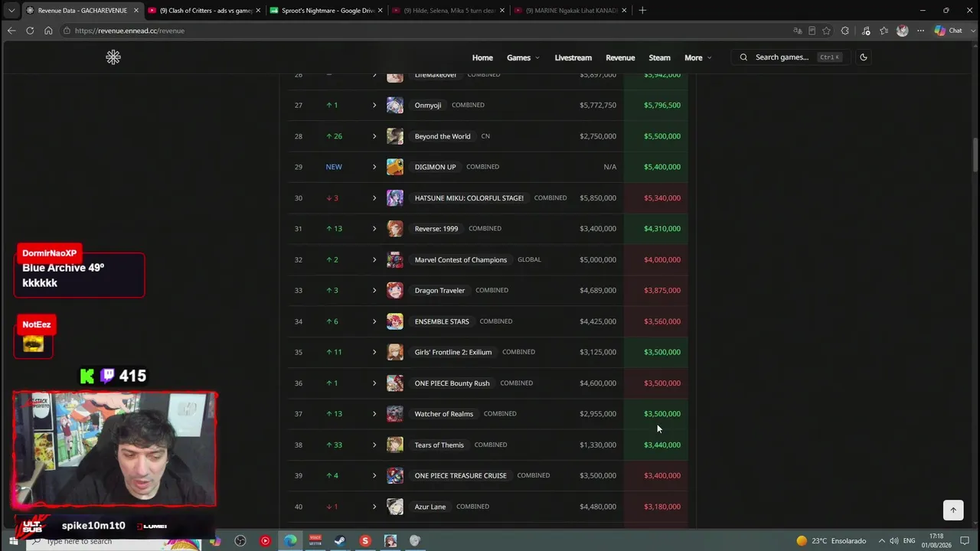Expand the Beyond the World row

(374, 136)
